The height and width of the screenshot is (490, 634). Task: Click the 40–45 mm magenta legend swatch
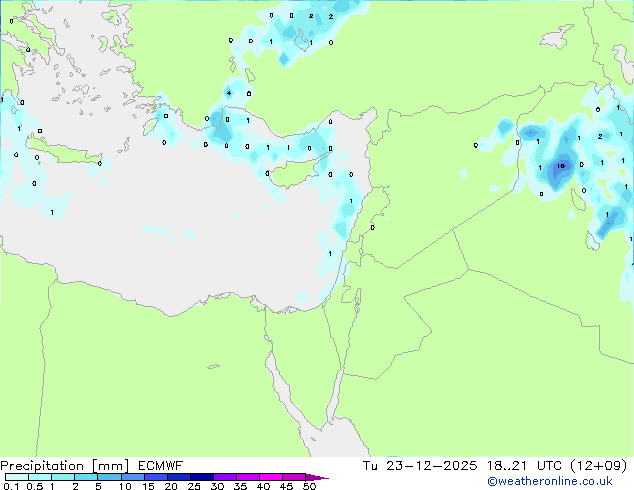click(x=271, y=477)
